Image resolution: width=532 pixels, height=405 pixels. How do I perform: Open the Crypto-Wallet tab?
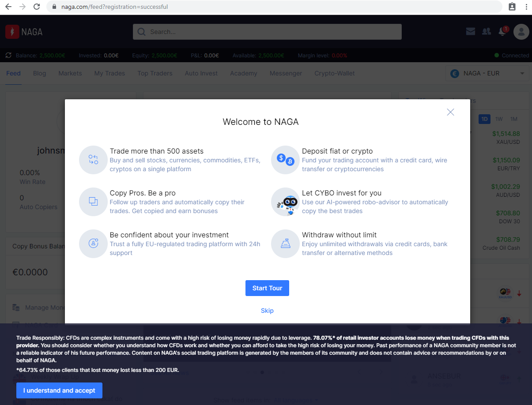335,73
